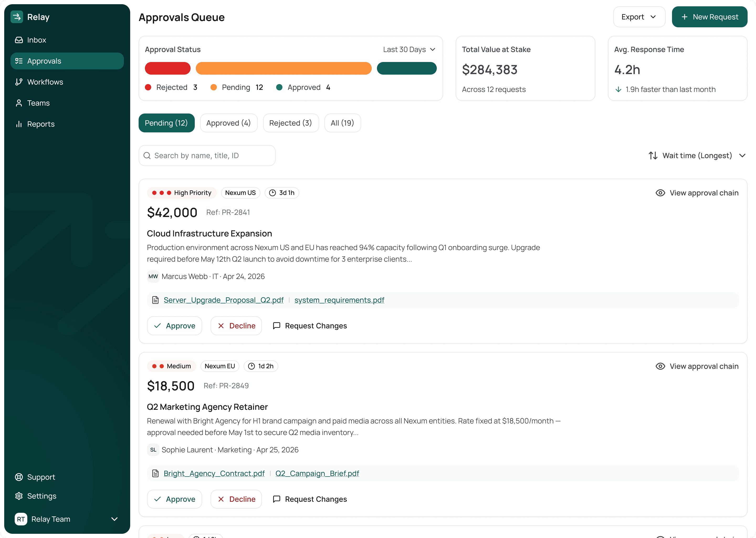Go to the Approvals sidebar item
This screenshot has height=538, width=756.
pos(67,61)
